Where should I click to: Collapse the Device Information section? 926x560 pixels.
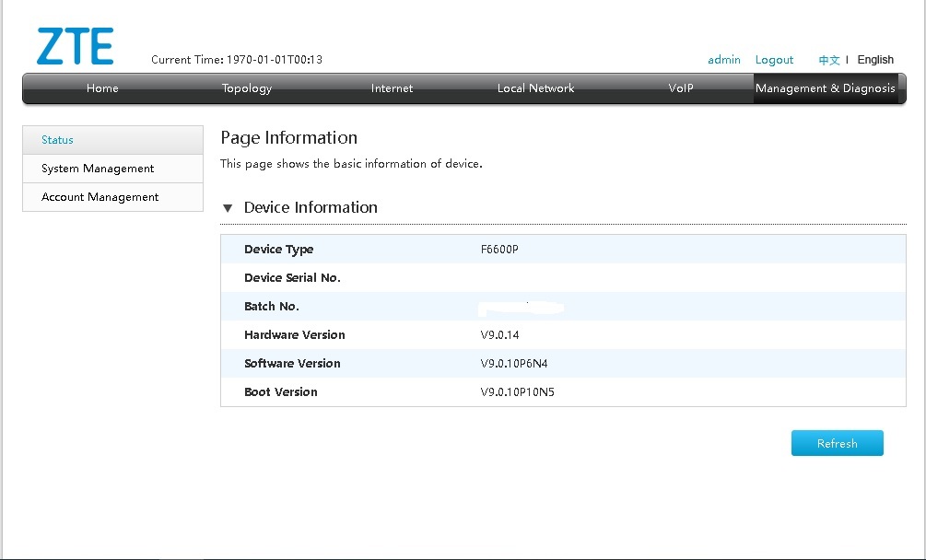click(228, 208)
